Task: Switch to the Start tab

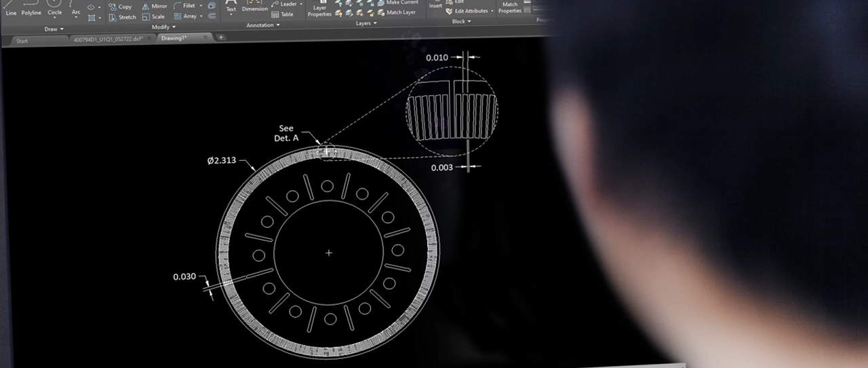Action: 22,41
